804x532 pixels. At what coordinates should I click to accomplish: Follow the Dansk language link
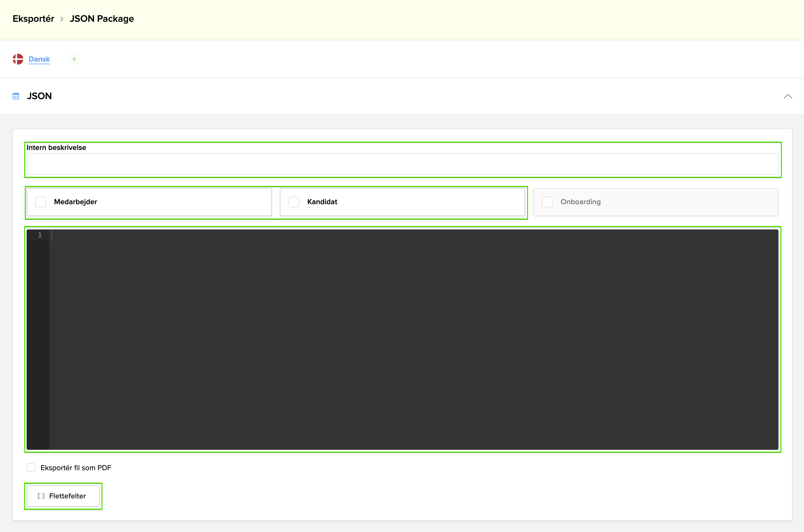click(x=39, y=59)
